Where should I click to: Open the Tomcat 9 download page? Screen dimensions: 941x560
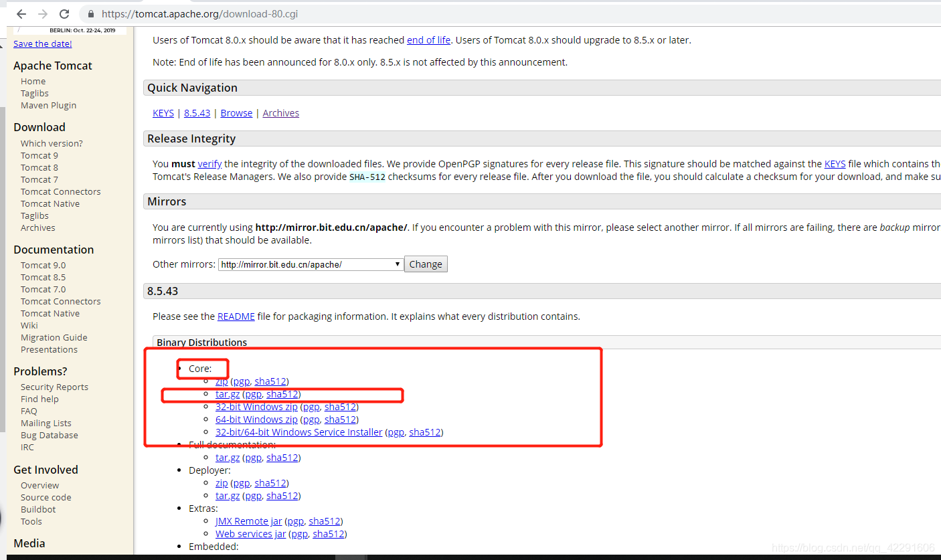pyautogui.click(x=39, y=155)
